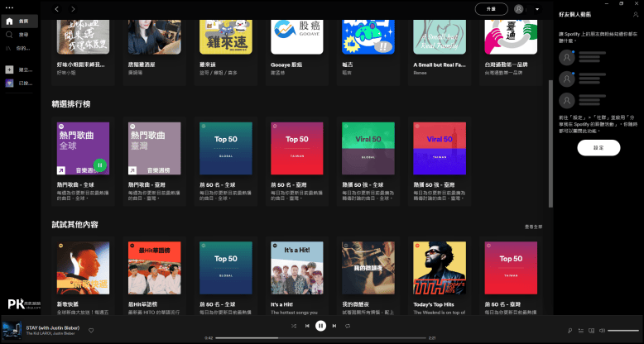Click the first friend placeholder avatar
The image size is (644, 344).
(567, 57)
